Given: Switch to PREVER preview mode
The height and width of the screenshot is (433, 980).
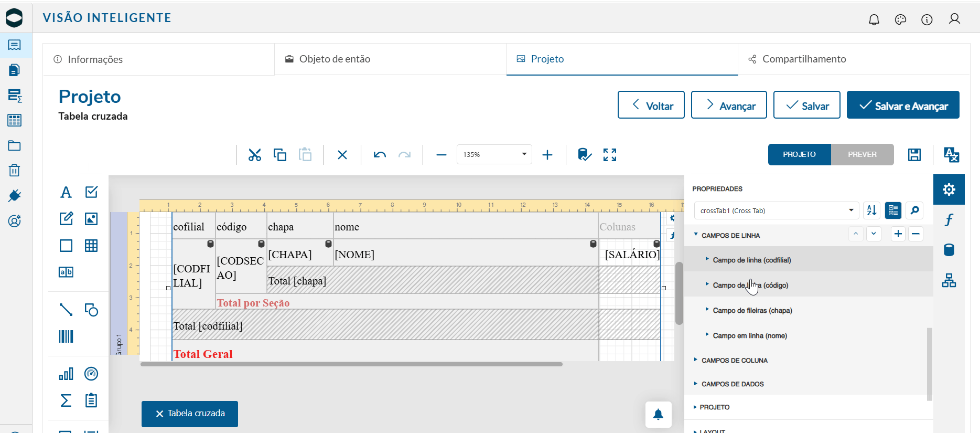Looking at the screenshot, I should tap(863, 154).
